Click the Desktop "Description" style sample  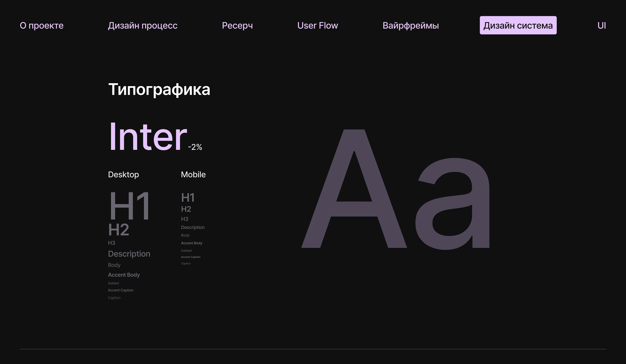click(x=129, y=254)
